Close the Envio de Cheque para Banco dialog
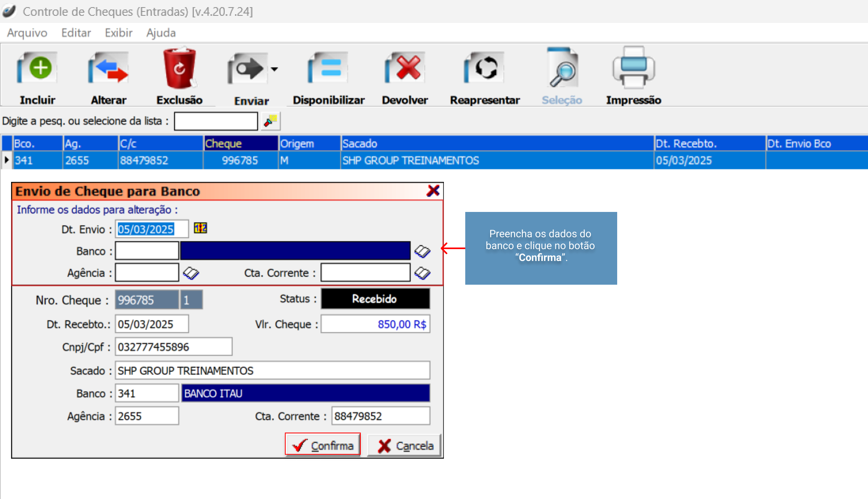This screenshot has width=868, height=499. pyautogui.click(x=433, y=191)
